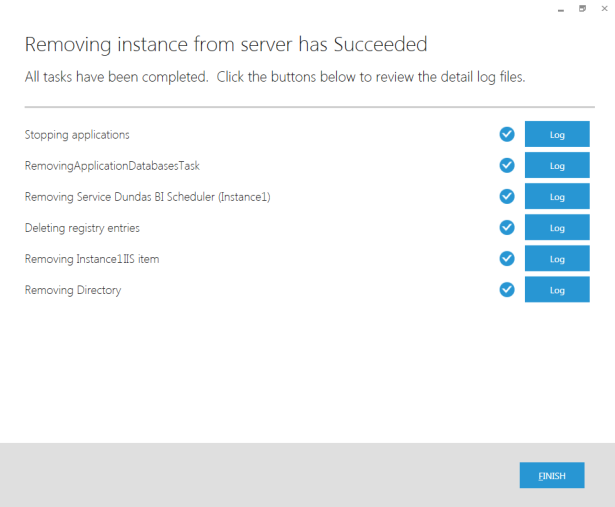
Task: Click success checkmark for RemovingApplicationDatabasesTask
Action: coord(507,165)
